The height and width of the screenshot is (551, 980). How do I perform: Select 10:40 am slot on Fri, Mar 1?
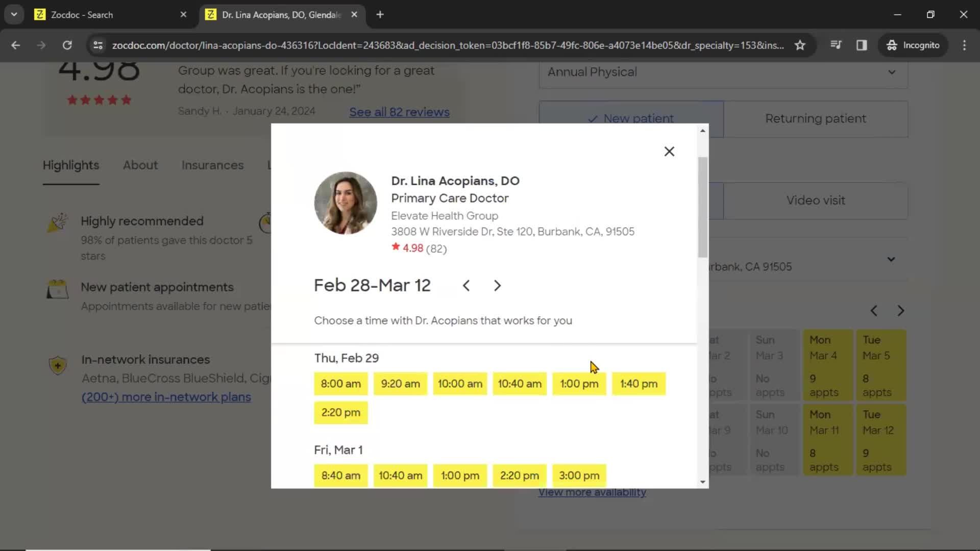pyautogui.click(x=401, y=475)
